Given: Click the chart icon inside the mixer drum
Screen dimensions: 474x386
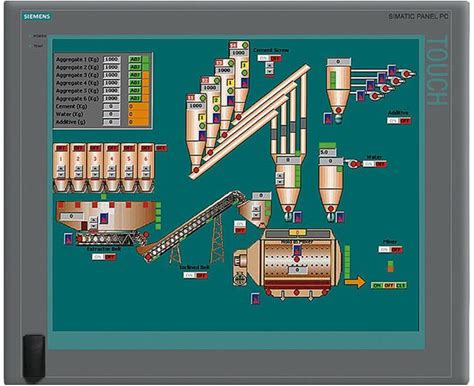Looking at the screenshot, I should tap(297, 250).
